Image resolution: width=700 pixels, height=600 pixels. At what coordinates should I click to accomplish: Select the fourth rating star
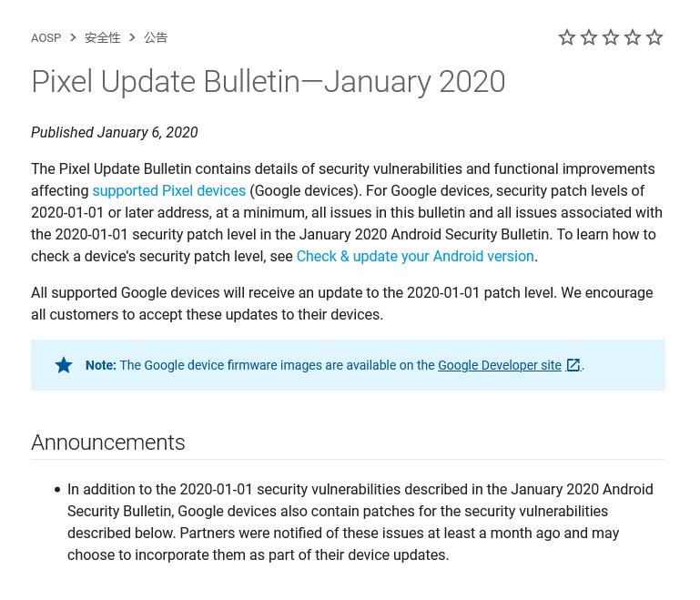pos(633,37)
